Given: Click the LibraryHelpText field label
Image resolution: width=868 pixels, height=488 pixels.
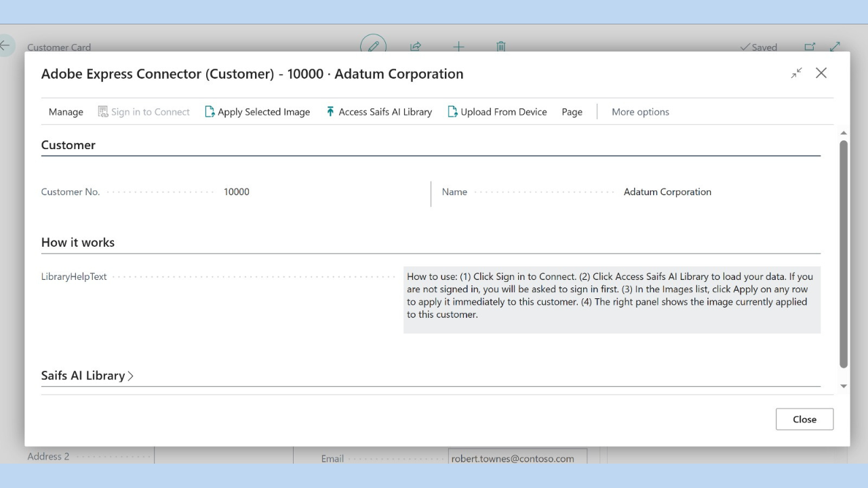Looking at the screenshot, I should (x=74, y=277).
